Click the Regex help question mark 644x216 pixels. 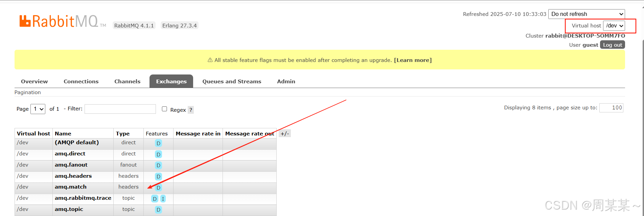pos(191,110)
